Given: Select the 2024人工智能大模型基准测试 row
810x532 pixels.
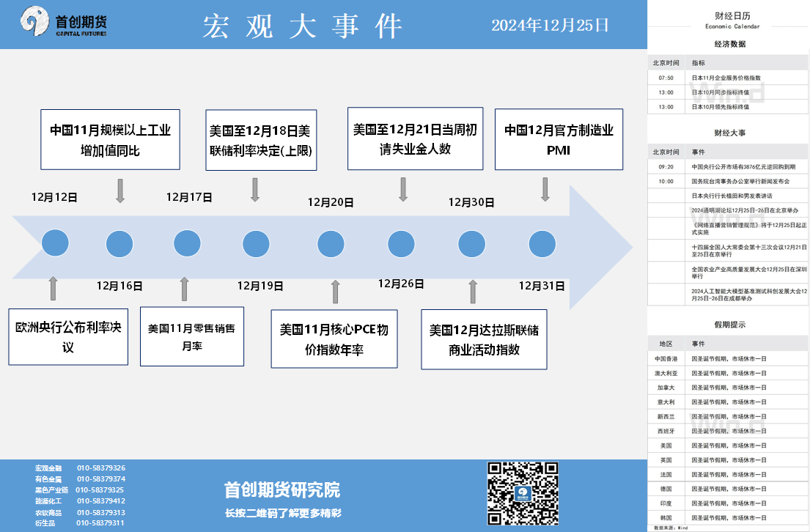Looking at the screenshot, I should point(728,295).
